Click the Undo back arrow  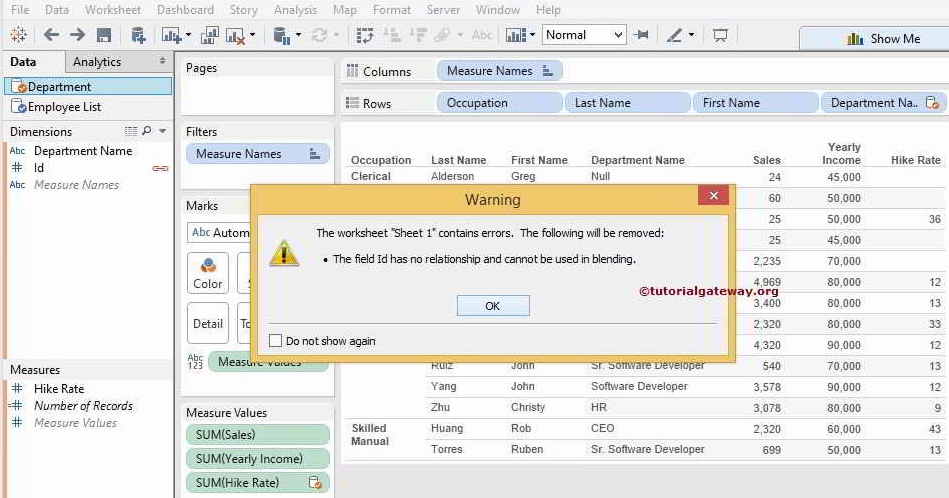[x=51, y=35]
